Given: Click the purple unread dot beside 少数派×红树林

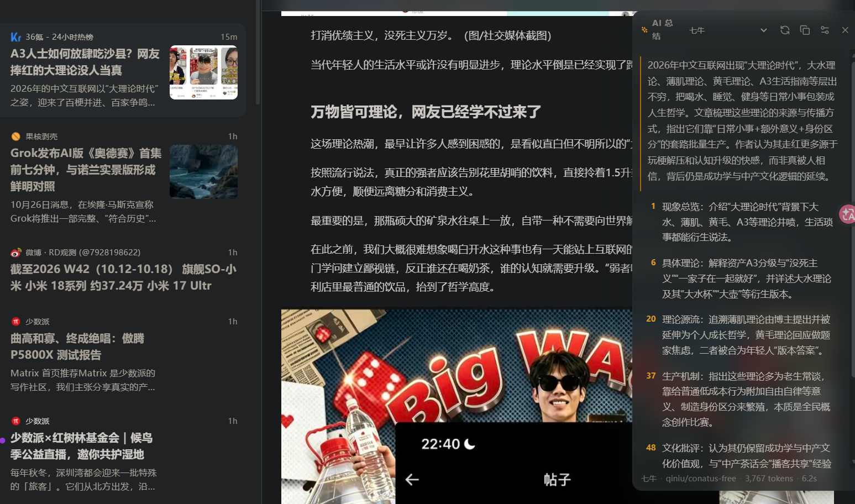Looking at the screenshot, I should (x=3, y=440).
